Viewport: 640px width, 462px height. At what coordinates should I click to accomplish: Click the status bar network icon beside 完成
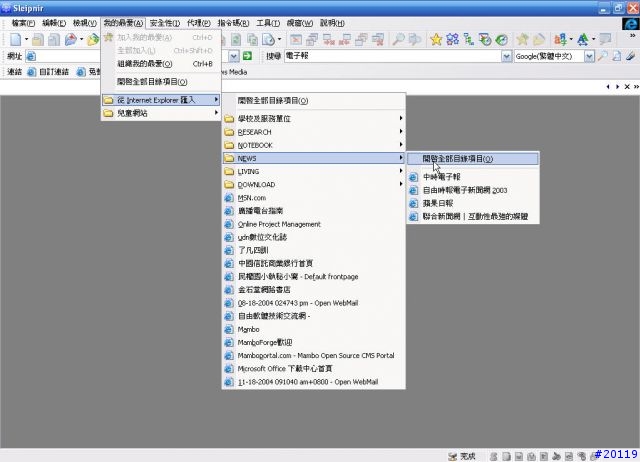coord(452,456)
